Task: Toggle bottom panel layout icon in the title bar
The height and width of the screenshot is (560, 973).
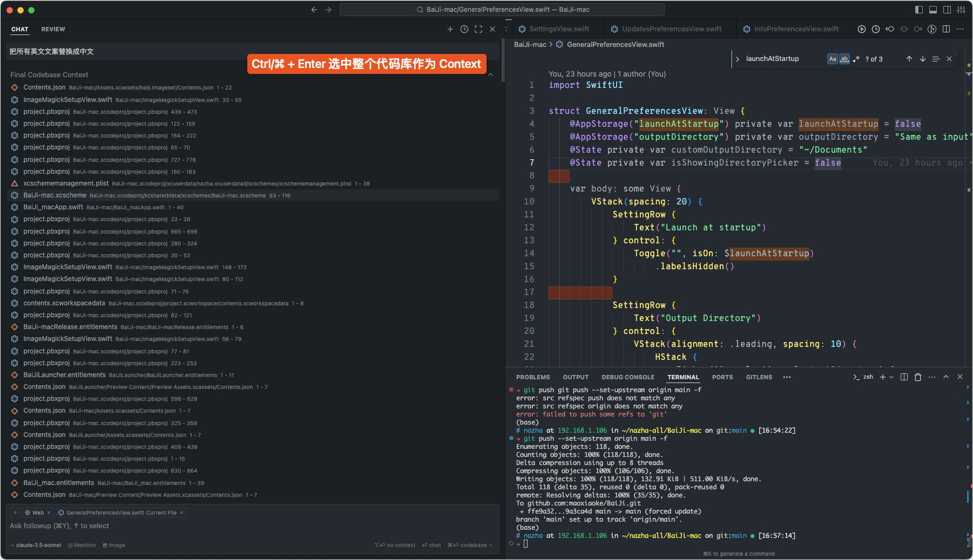Action: (933, 10)
